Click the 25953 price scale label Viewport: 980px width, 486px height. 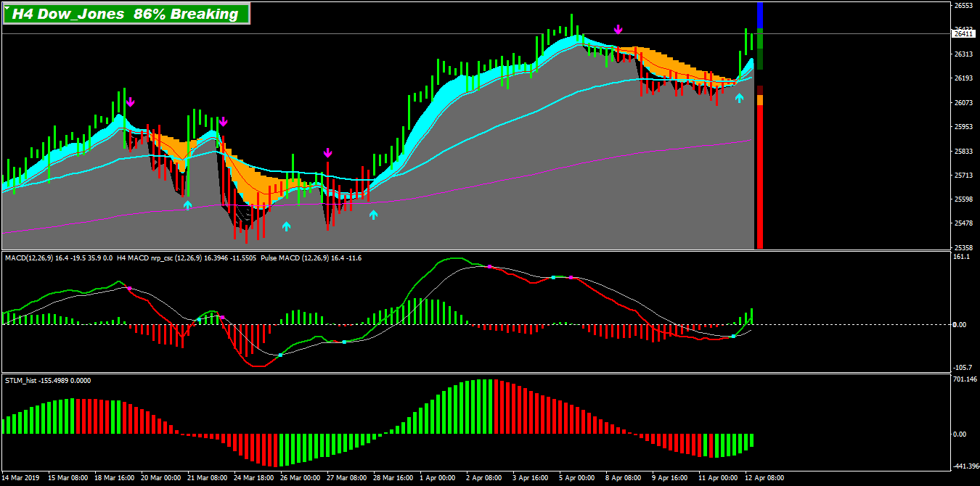click(x=963, y=127)
